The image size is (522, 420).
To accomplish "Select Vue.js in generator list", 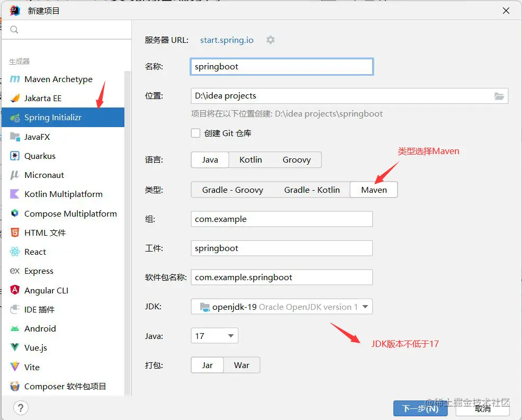I will pyautogui.click(x=63, y=348).
